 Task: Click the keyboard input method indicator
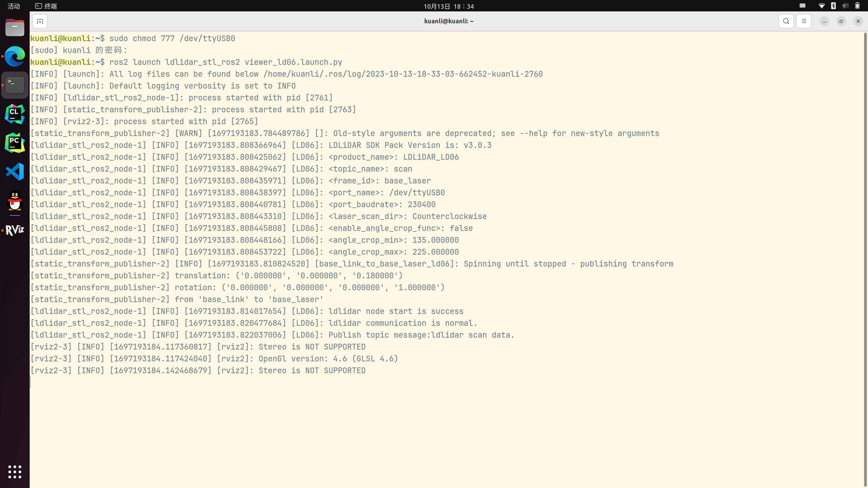pos(803,6)
